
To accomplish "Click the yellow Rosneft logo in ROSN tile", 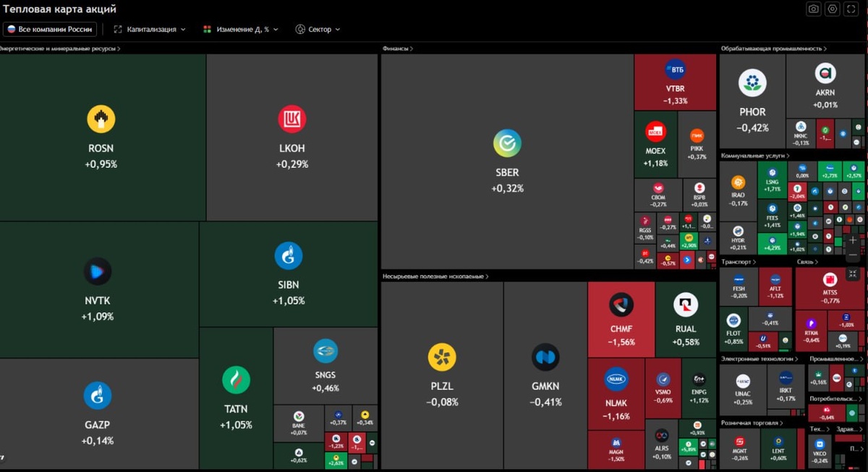I will (101, 119).
